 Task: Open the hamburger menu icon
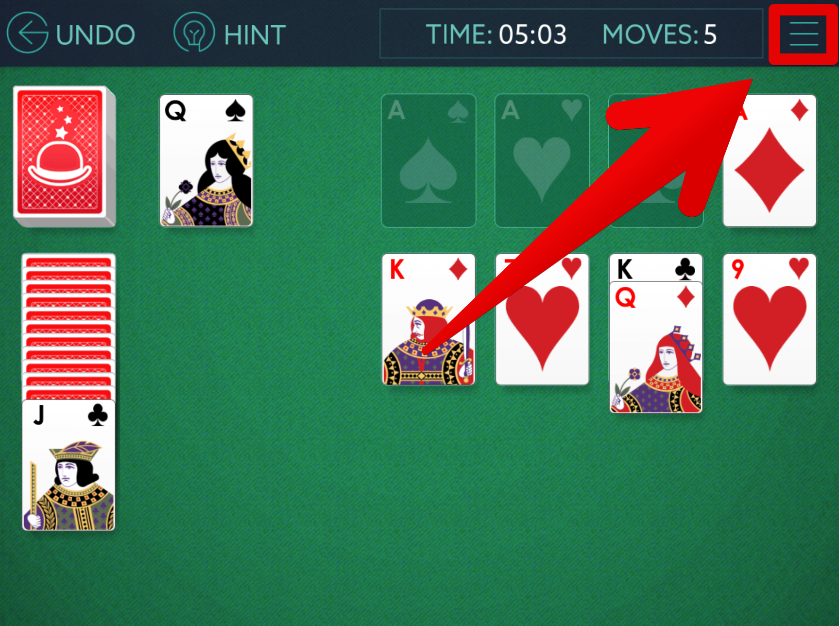point(804,34)
